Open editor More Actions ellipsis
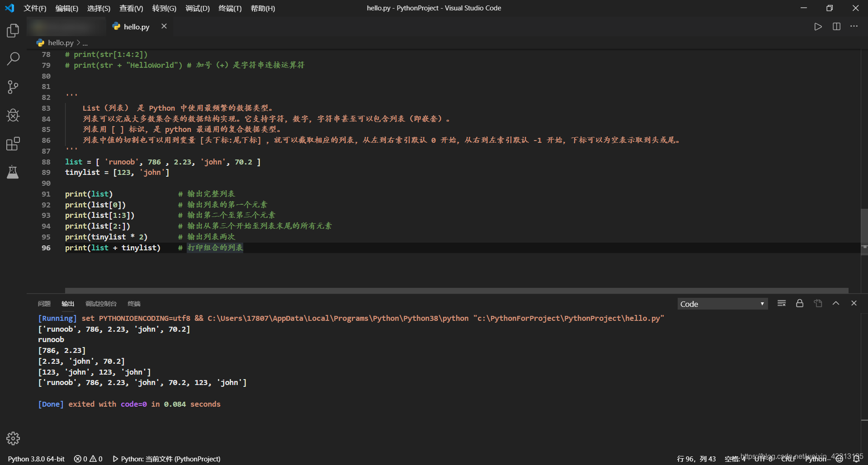The image size is (868, 465). 854,27
